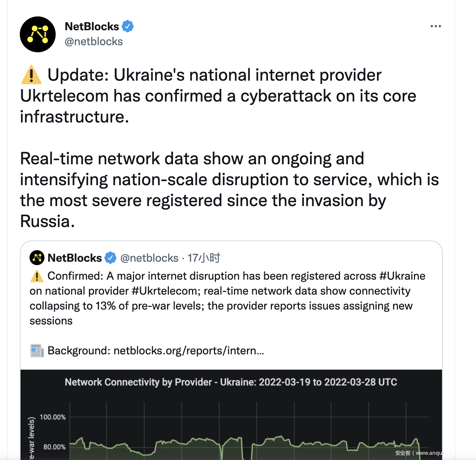Click the quoted tweet's @netblocks handle
This screenshot has width=476, height=460.
(x=149, y=258)
